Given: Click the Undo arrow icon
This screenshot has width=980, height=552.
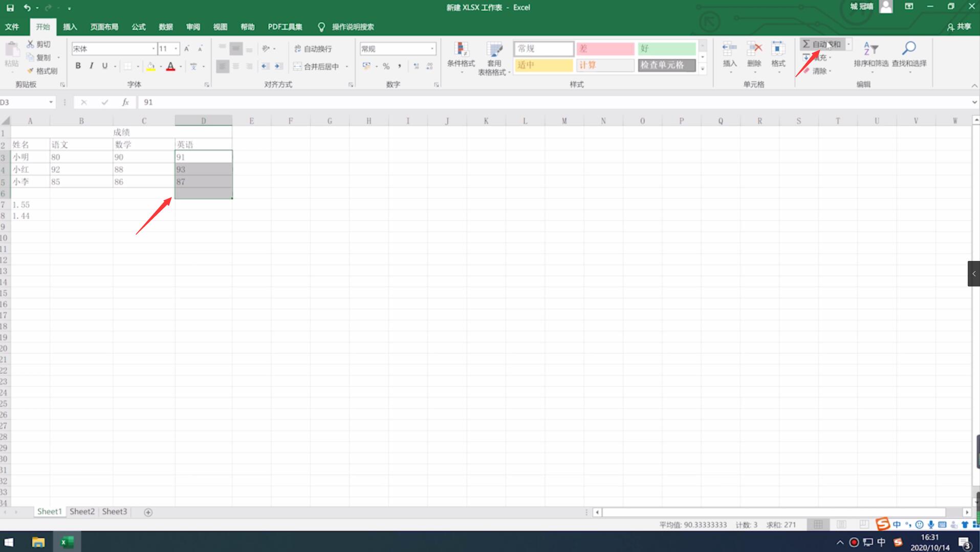Looking at the screenshot, I should pos(27,8).
